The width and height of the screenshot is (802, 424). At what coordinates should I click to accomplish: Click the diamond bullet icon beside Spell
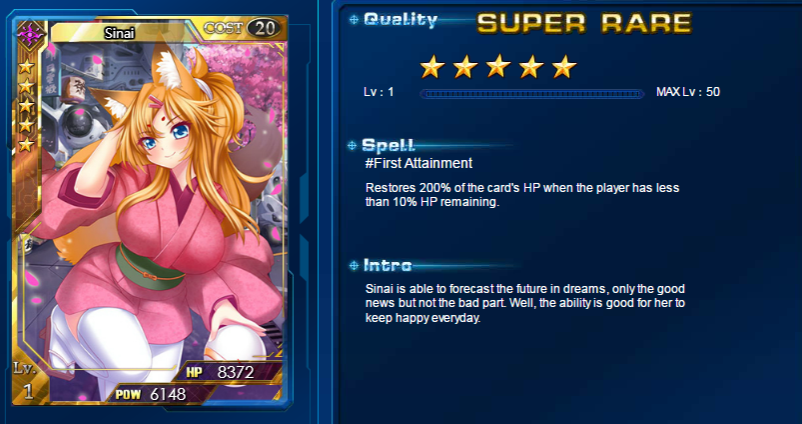352,146
